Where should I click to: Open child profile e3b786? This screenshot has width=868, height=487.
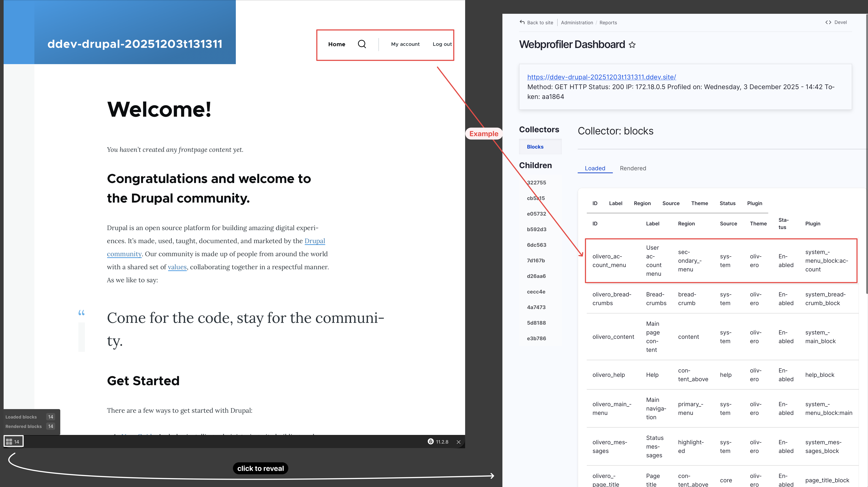coord(536,338)
